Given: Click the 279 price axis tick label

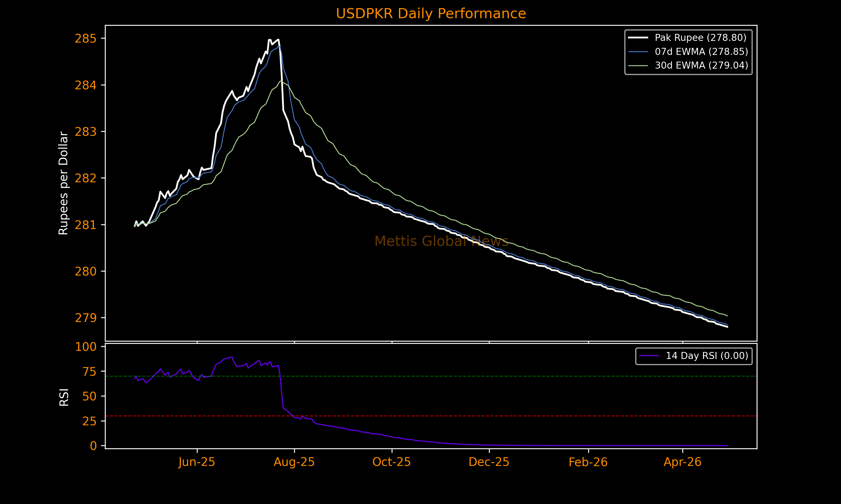Looking at the screenshot, I should [x=86, y=318].
